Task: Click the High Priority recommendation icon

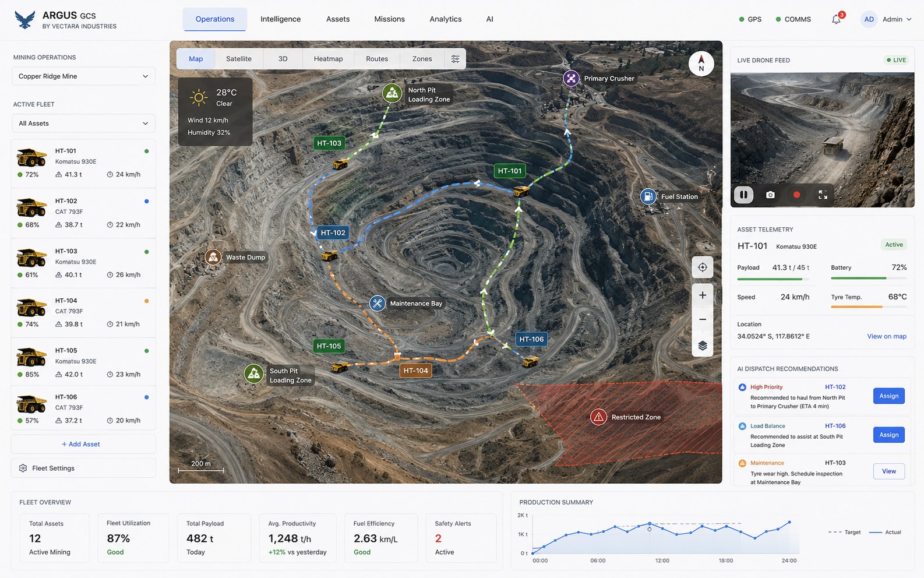Action: pyautogui.click(x=742, y=387)
